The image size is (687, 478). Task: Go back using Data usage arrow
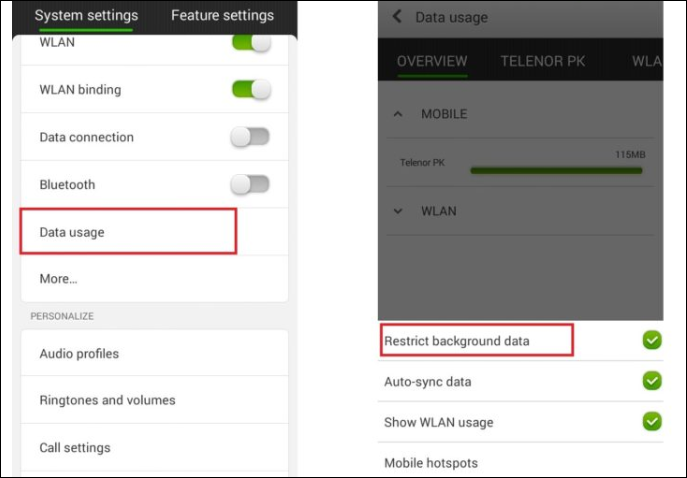pyautogui.click(x=397, y=17)
